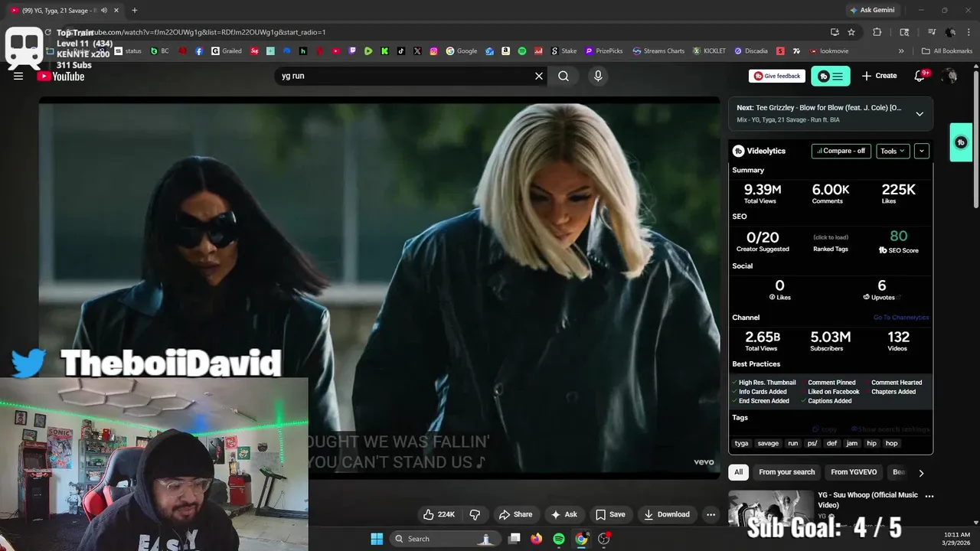
Task: Open the YouTube hamburger guide menu
Action: tap(18, 76)
